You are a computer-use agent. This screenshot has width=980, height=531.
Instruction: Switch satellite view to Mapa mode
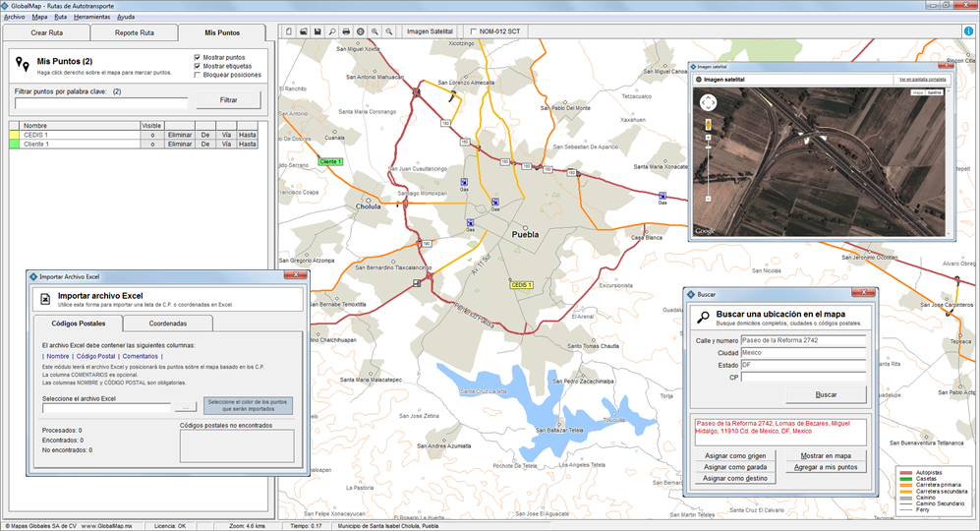pos(917,92)
